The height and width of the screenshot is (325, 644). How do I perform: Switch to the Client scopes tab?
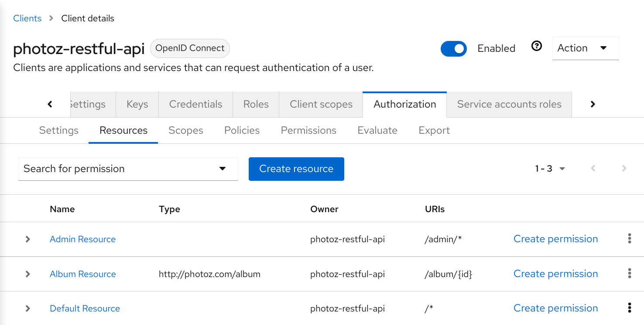321,105
